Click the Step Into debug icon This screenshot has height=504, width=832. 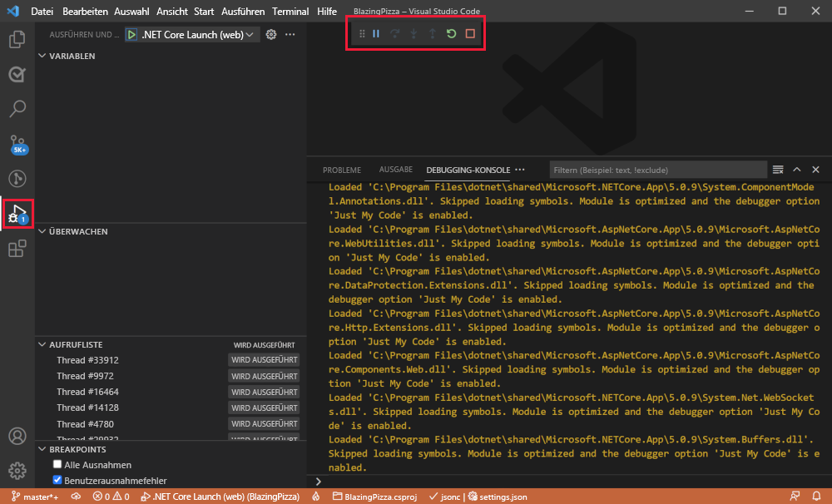(415, 33)
